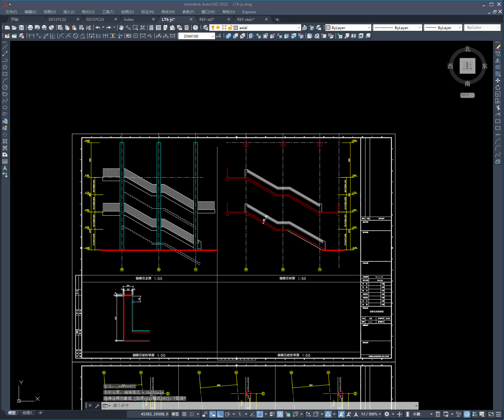Select the Rectangle draw tool

(5, 74)
